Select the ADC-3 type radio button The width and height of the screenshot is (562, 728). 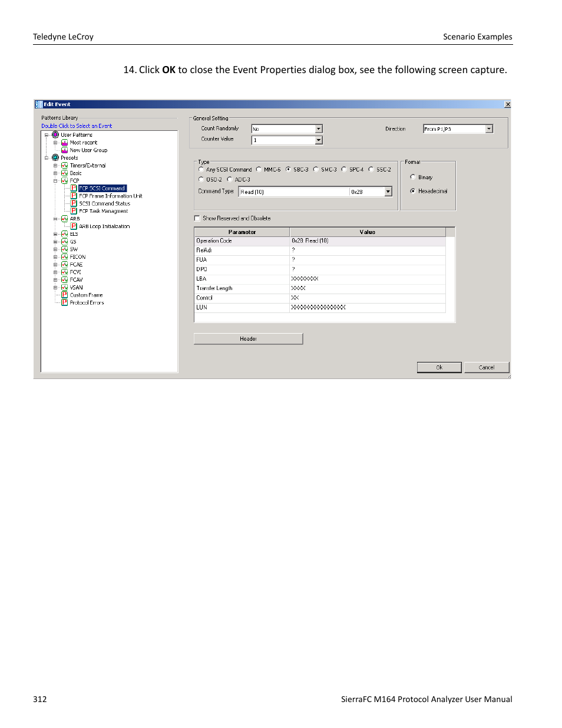click(230, 179)
